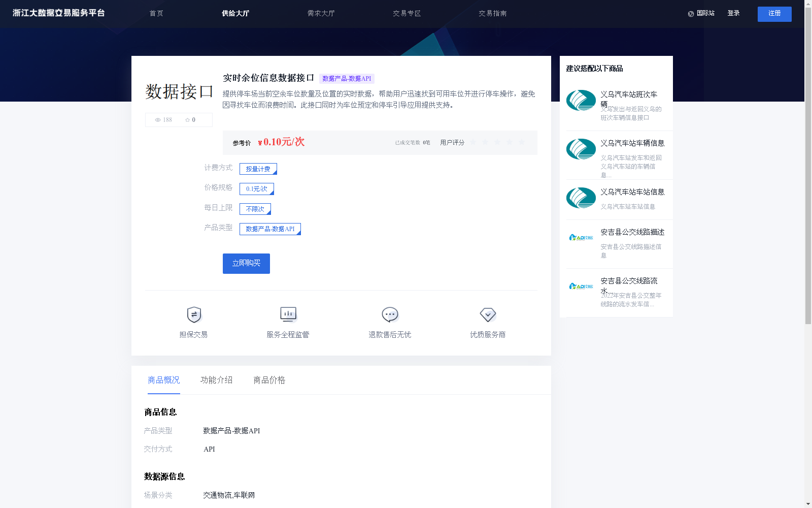The image size is (812, 508).
Task: Open 安吉县公交线路流水 product title
Action: [629, 285]
